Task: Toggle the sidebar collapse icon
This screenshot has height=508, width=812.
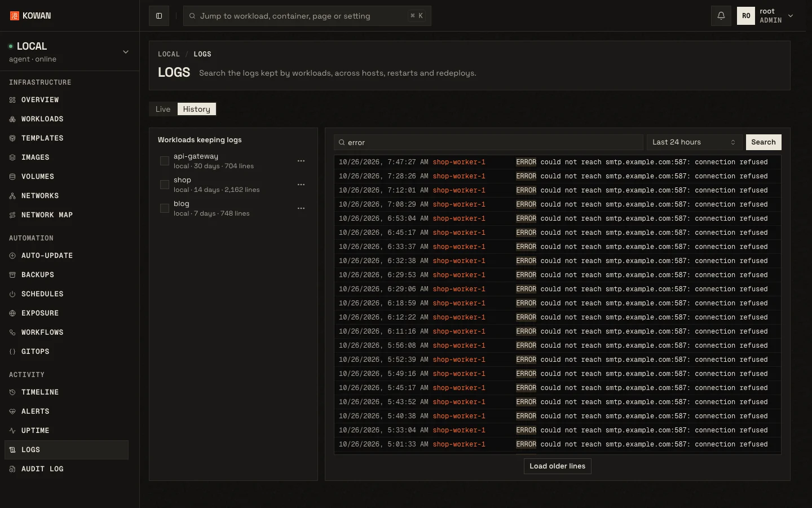Action: (x=159, y=16)
